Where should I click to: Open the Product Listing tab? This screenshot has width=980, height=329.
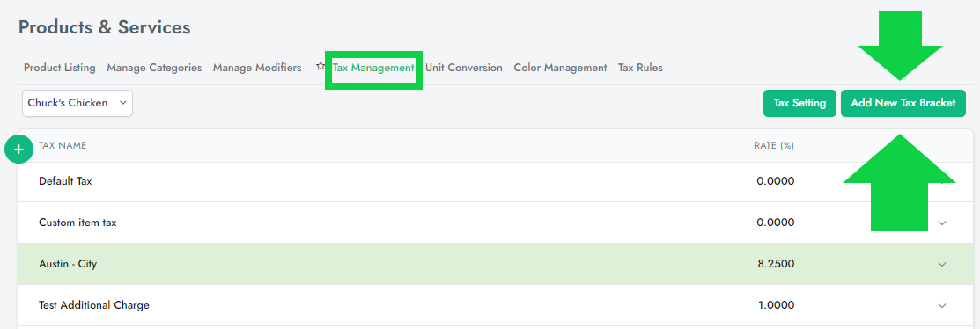point(59,68)
